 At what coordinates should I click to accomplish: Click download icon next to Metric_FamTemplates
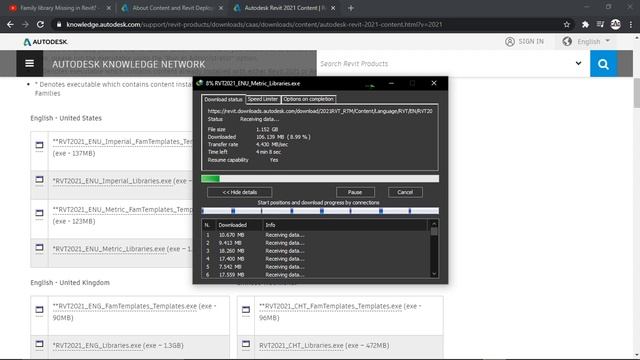[x=39, y=213]
